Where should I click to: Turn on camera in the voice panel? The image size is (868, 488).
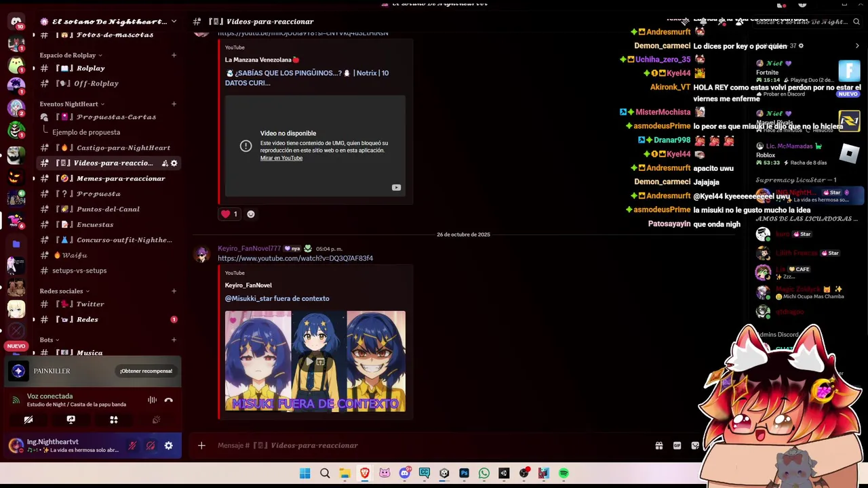pos(28,420)
